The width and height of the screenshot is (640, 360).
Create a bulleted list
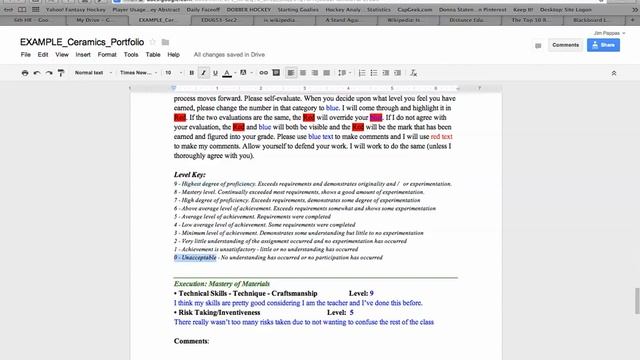[374, 73]
